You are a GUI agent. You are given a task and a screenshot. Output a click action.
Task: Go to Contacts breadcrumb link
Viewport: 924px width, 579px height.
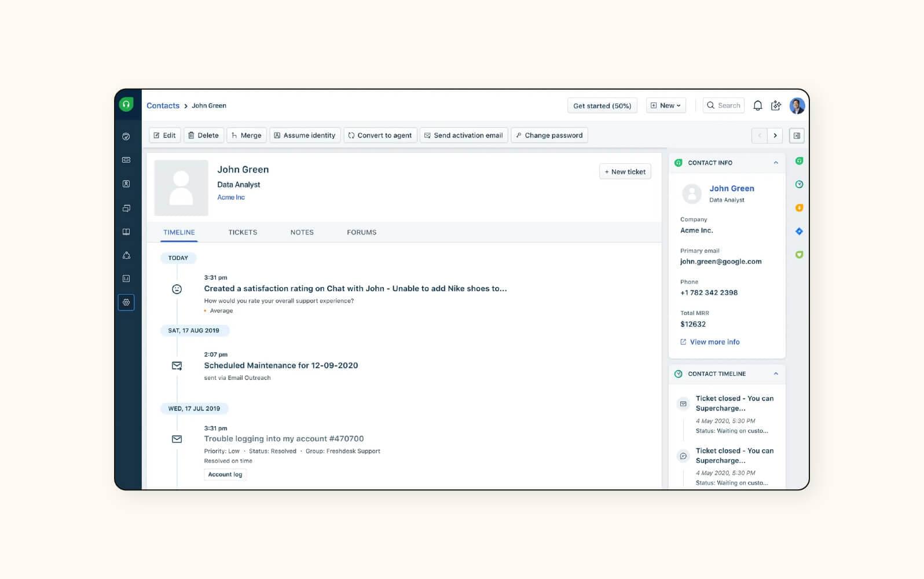coord(163,105)
